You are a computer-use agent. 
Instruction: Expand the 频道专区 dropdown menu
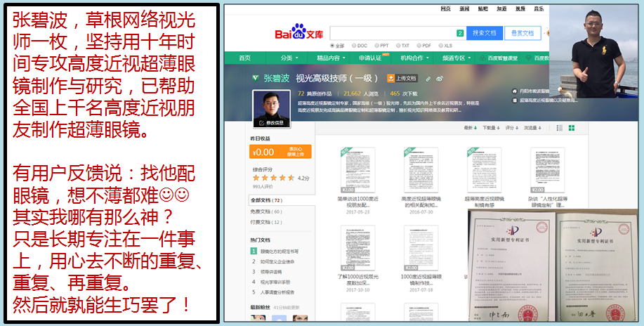(x=456, y=58)
